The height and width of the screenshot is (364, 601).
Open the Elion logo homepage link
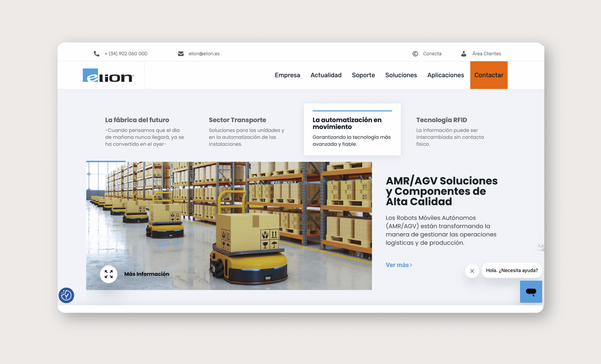(x=108, y=75)
